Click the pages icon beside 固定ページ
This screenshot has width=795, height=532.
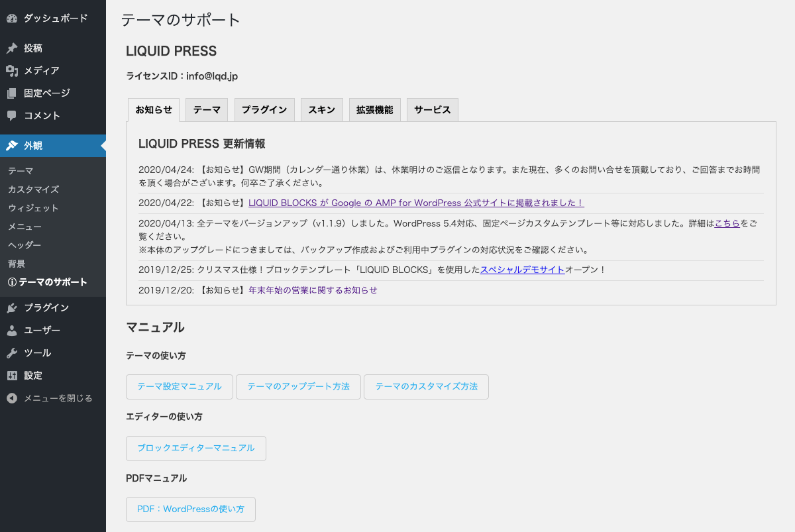click(x=12, y=93)
